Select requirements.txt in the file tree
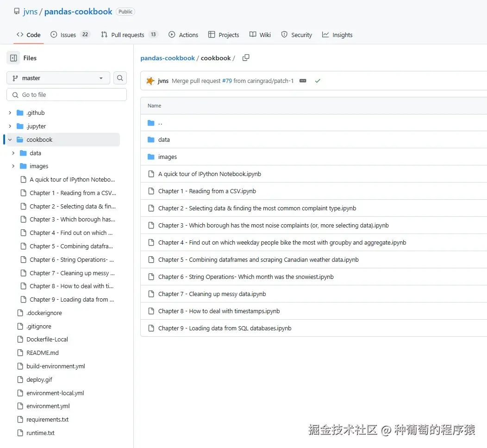The image size is (487, 448). point(47,419)
